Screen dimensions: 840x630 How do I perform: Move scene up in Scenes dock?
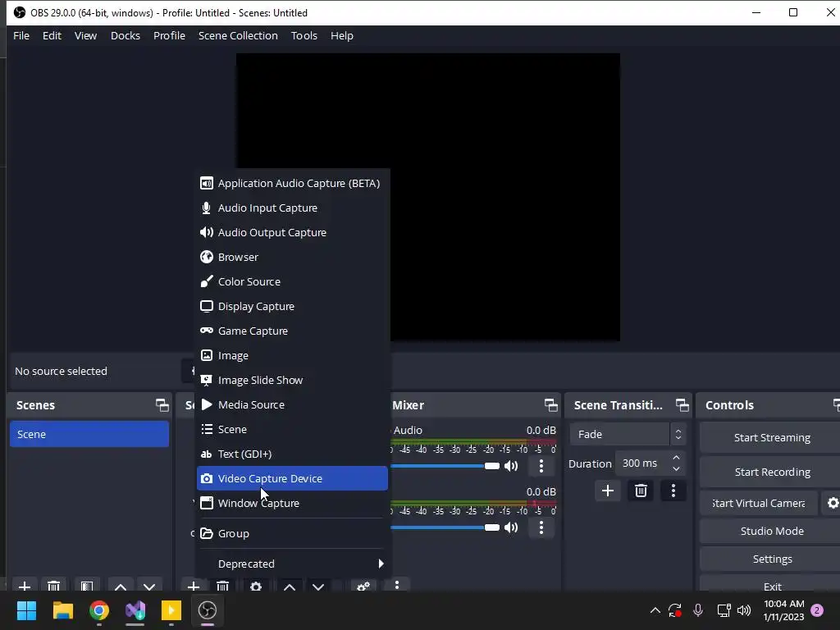[121, 586]
